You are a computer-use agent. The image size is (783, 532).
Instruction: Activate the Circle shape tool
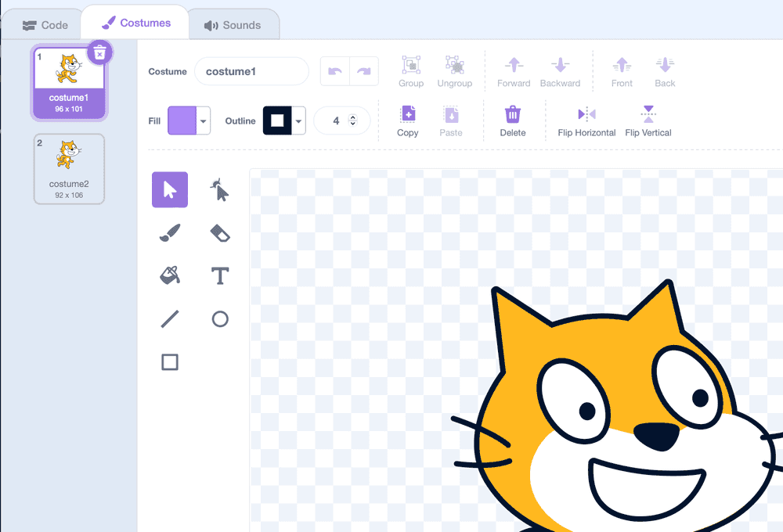[x=220, y=318]
